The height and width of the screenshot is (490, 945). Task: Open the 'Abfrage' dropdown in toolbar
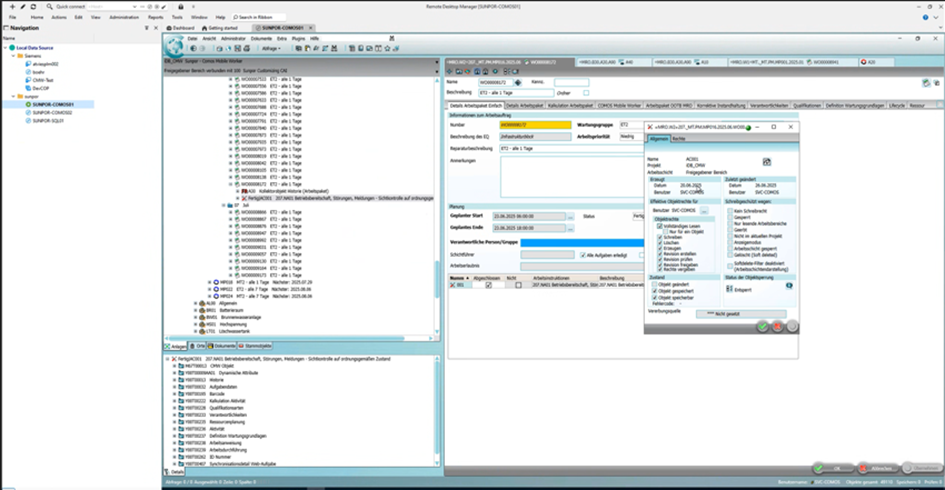(273, 48)
